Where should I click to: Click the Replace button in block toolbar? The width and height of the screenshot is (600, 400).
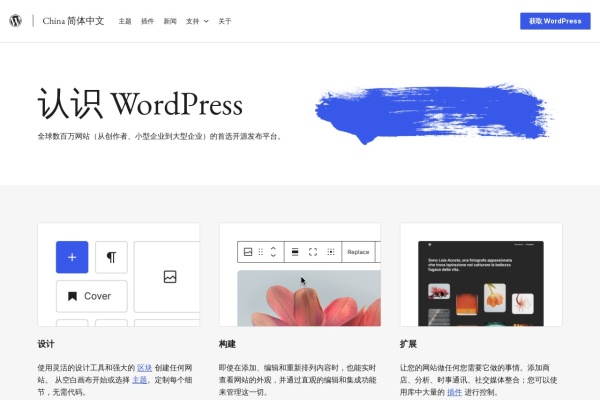358,252
